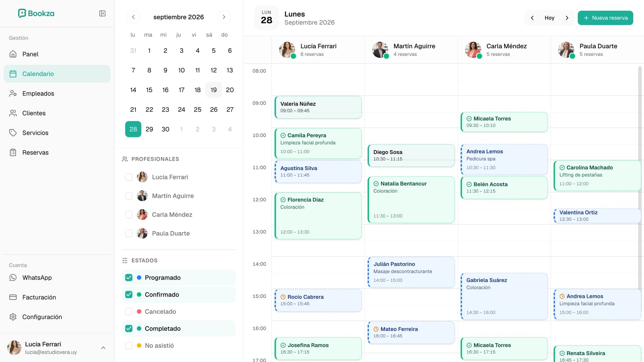Open Configuración gear icon

click(13, 317)
